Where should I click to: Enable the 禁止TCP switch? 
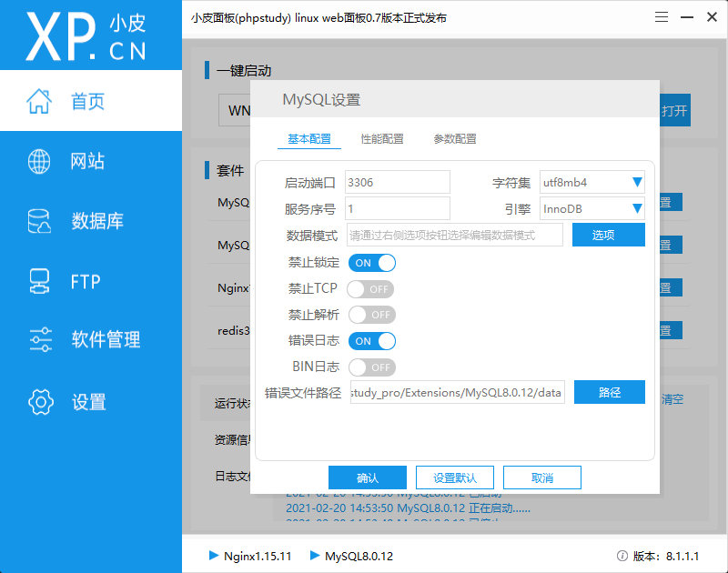tap(370, 289)
